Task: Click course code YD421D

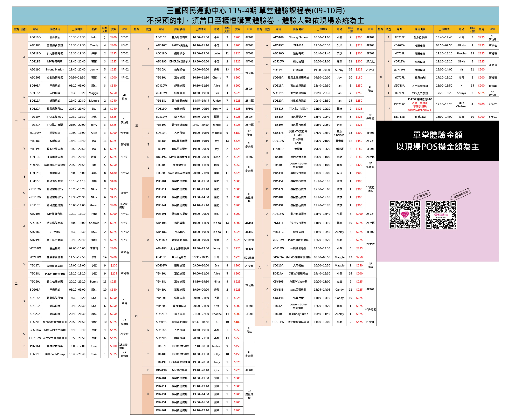Action: 161,314
